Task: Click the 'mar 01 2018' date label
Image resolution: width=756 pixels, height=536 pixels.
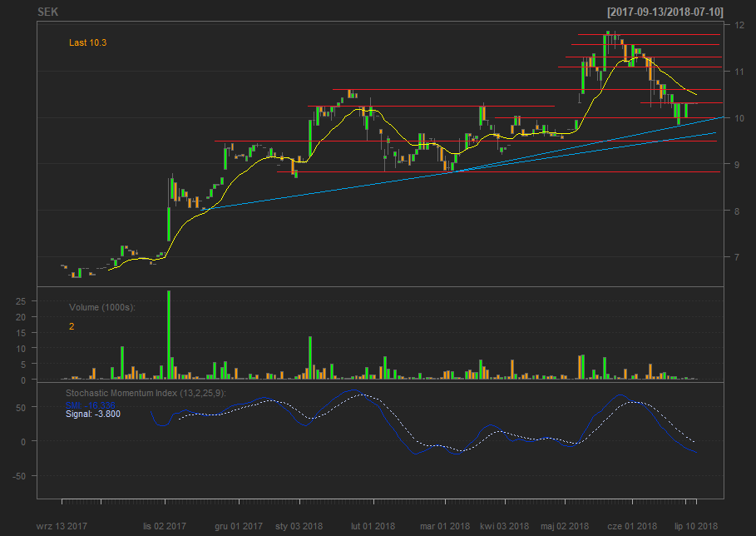Action: coord(445,526)
